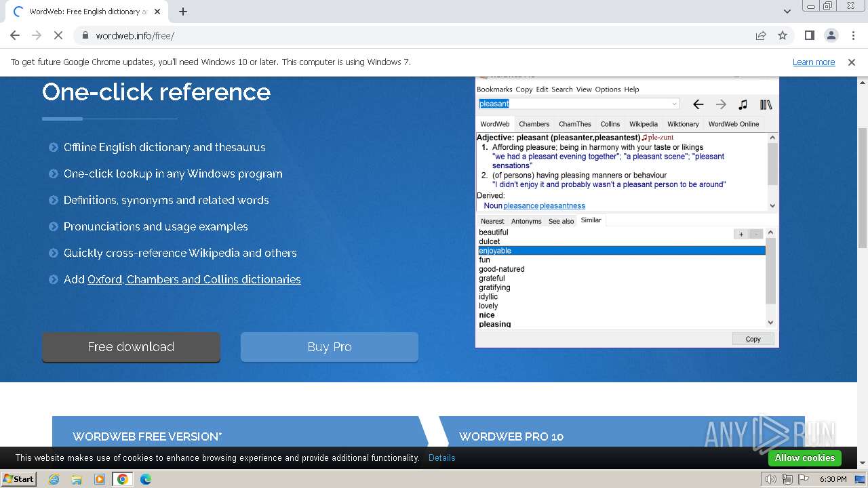The image size is (868, 488).
Task: Click the address bar URL
Action: coord(135,36)
